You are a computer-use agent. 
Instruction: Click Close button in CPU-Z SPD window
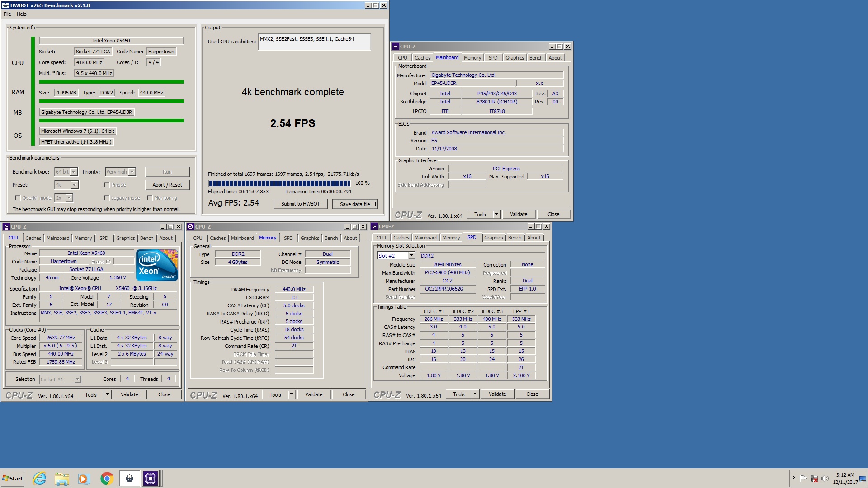(x=532, y=394)
